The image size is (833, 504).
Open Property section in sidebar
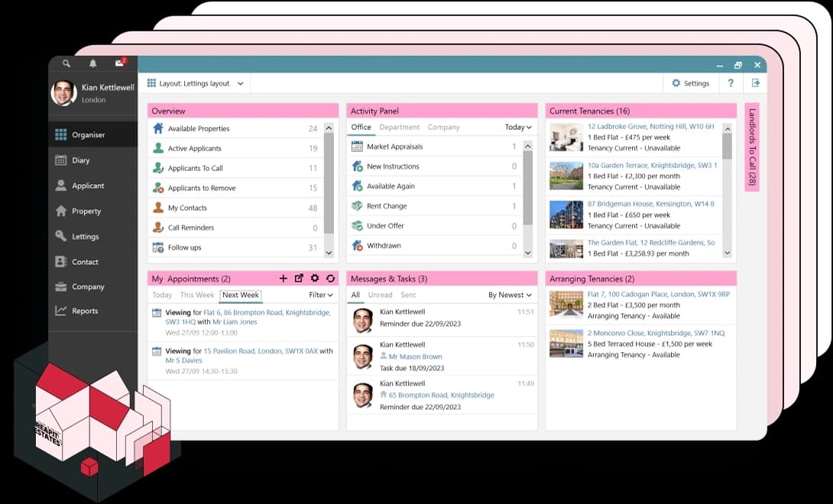[x=92, y=211]
